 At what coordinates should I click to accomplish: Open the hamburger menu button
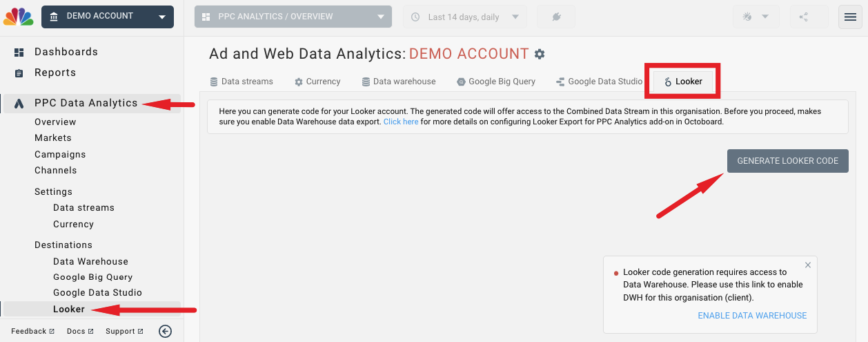point(850,17)
